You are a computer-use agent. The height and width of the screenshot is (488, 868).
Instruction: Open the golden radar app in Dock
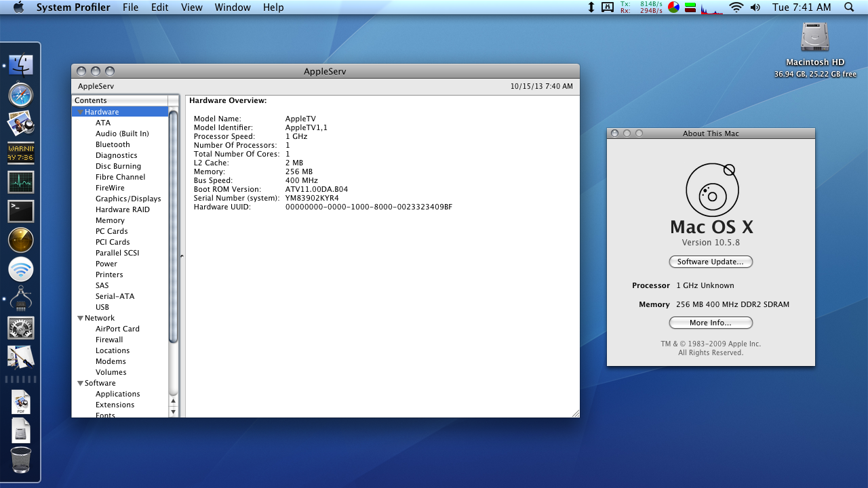pos(20,241)
